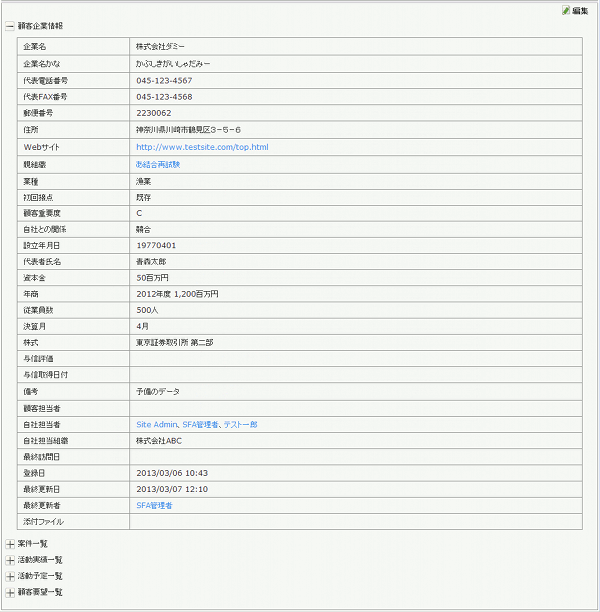The height and width of the screenshot is (612, 600).
Task: Select the 株式会社ABC organization value
Action: click(x=159, y=441)
